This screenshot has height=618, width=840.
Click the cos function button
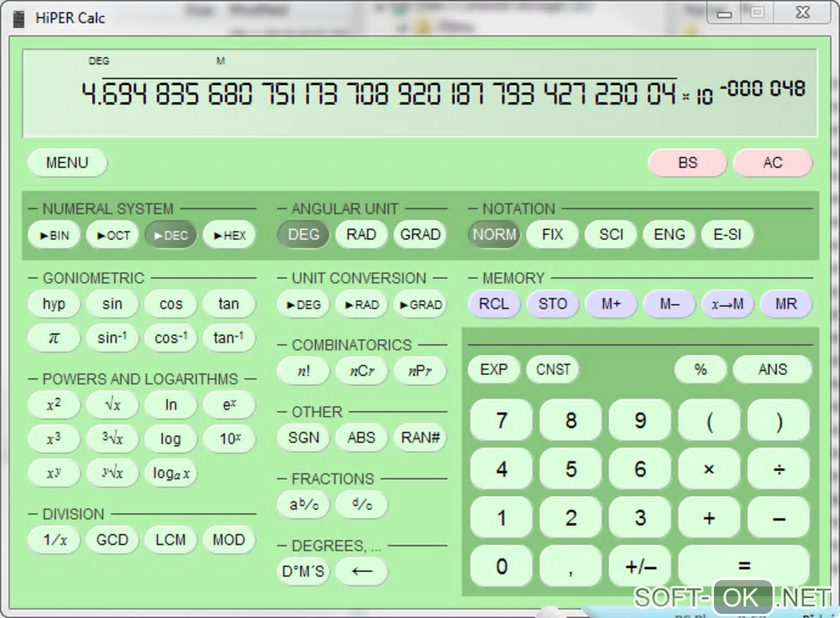(171, 304)
